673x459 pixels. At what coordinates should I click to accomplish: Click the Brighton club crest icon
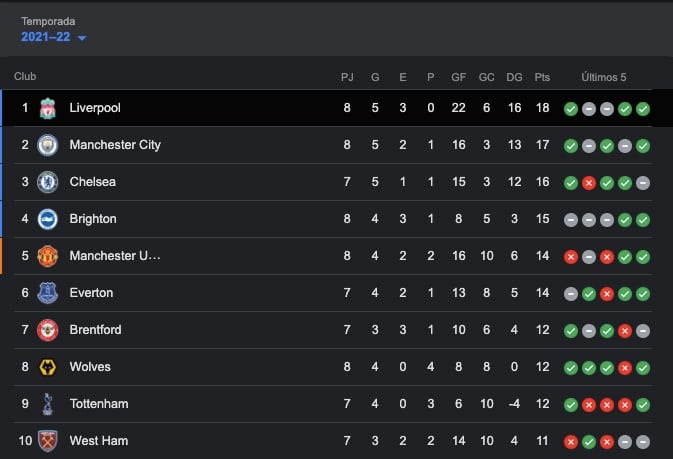pyautogui.click(x=47, y=219)
